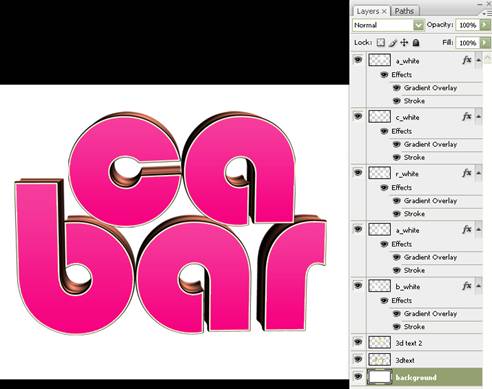Image resolution: width=492 pixels, height=389 pixels.
Task: Collapse effects of the r_white layer
Action: (478, 173)
